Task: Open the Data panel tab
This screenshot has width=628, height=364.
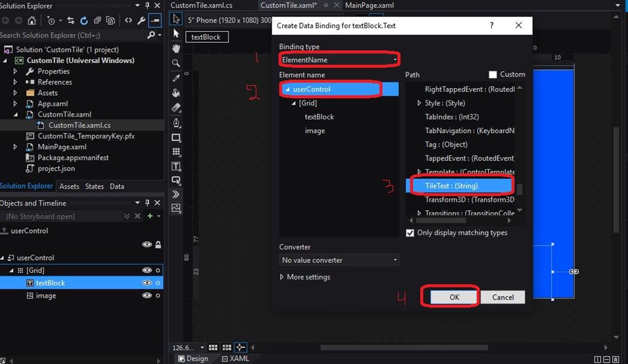Action: coord(117,186)
